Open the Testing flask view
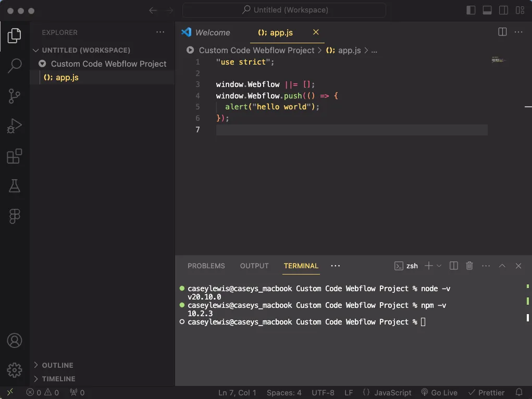Viewport: 532px width, 399px height. [15, 186]
